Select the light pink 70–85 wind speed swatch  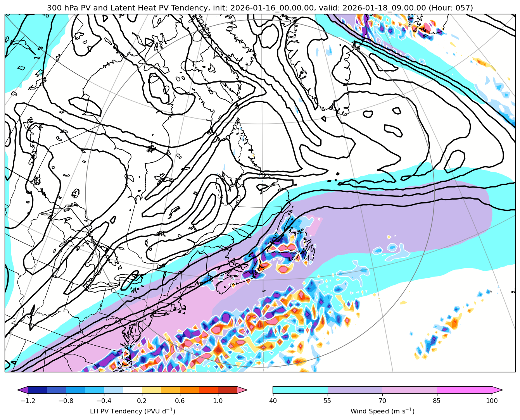[x=410, y=390]
